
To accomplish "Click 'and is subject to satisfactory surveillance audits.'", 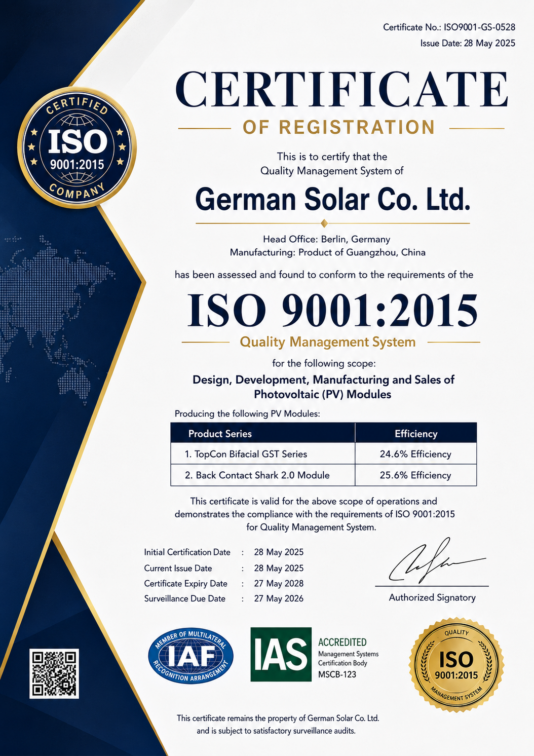I will pyautogui.click(x=276, y=731).
